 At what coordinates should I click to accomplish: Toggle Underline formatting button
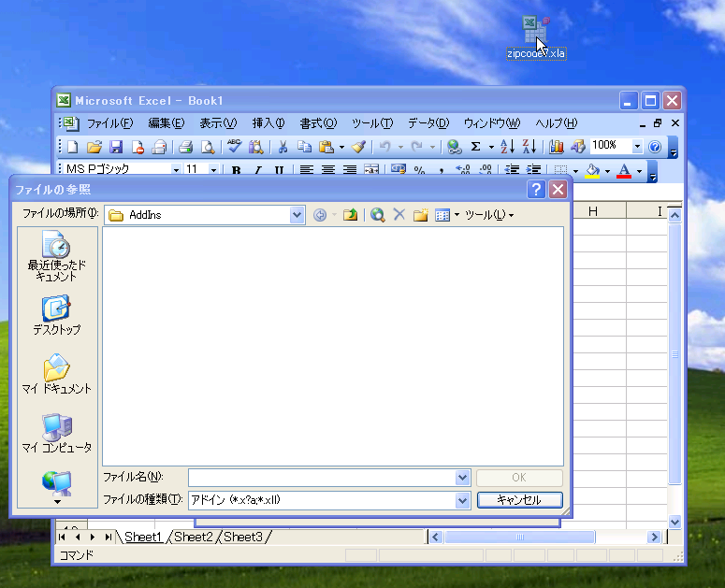pos(280,170)
